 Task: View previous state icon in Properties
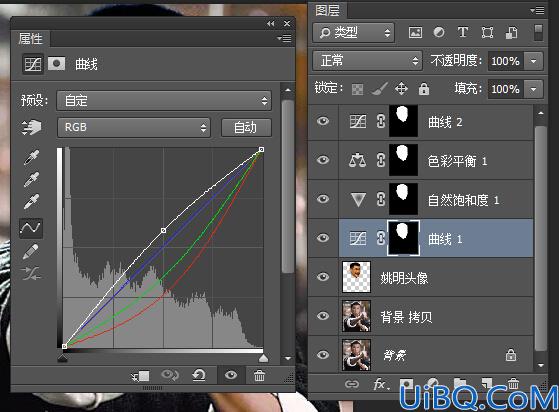coord(170,375)
